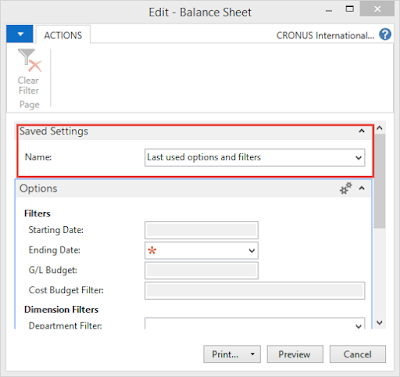Switch to the ACTIONS tab
Viewport: 400px width, 377px height.
[x=63, y=35]
